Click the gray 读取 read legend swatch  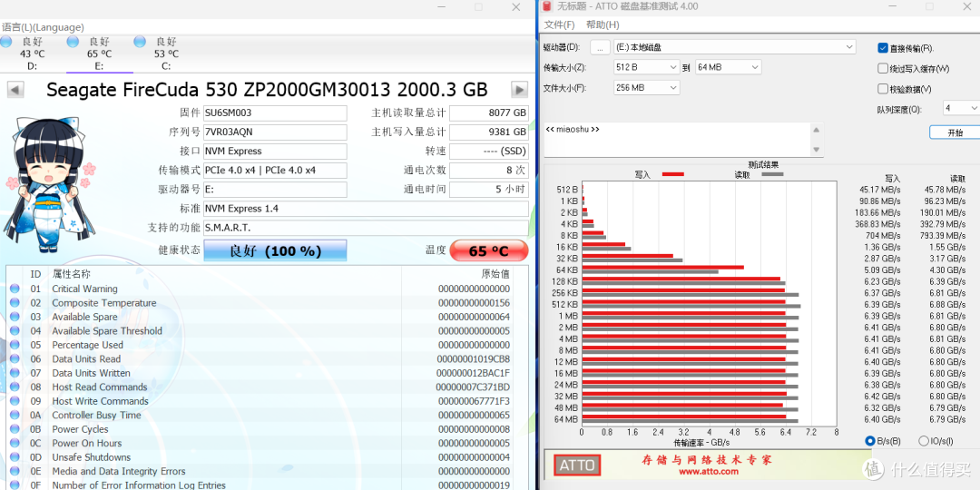[772, 174]
